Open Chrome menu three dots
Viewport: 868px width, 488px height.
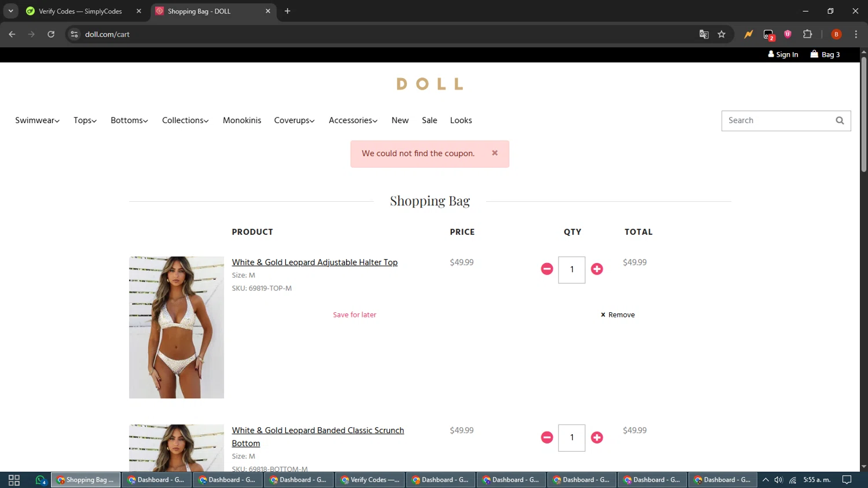(x=856, y=34)
